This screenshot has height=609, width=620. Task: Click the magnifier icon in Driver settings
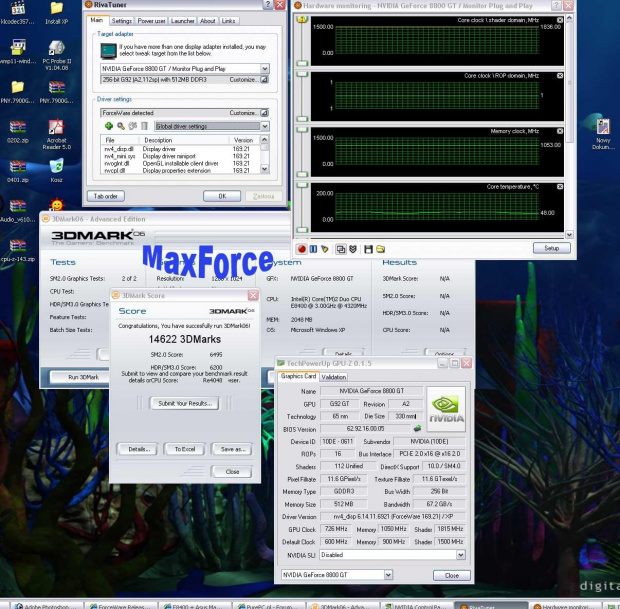[121, 126]
